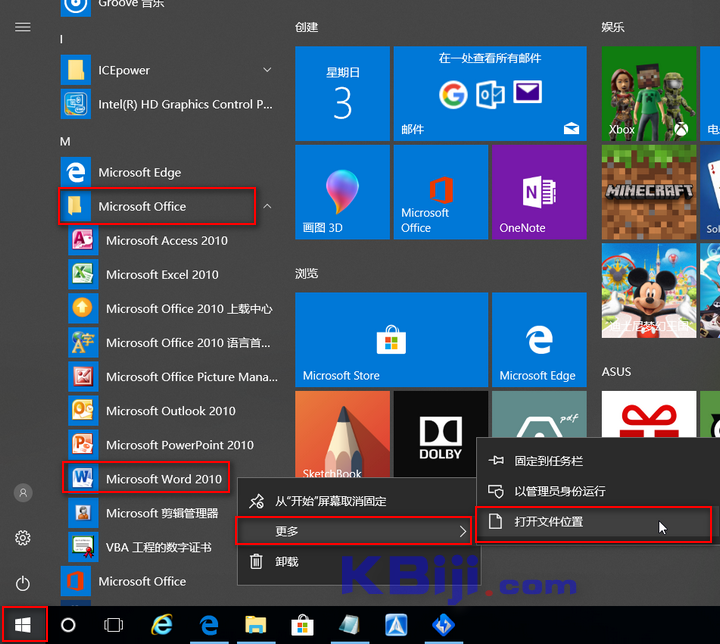Image resolution: width=720 pixels, height=644 pixels.
Task: Open Microsoft Office 2010 上载中心
Action: pyautogui.click(x=170, y=308)
